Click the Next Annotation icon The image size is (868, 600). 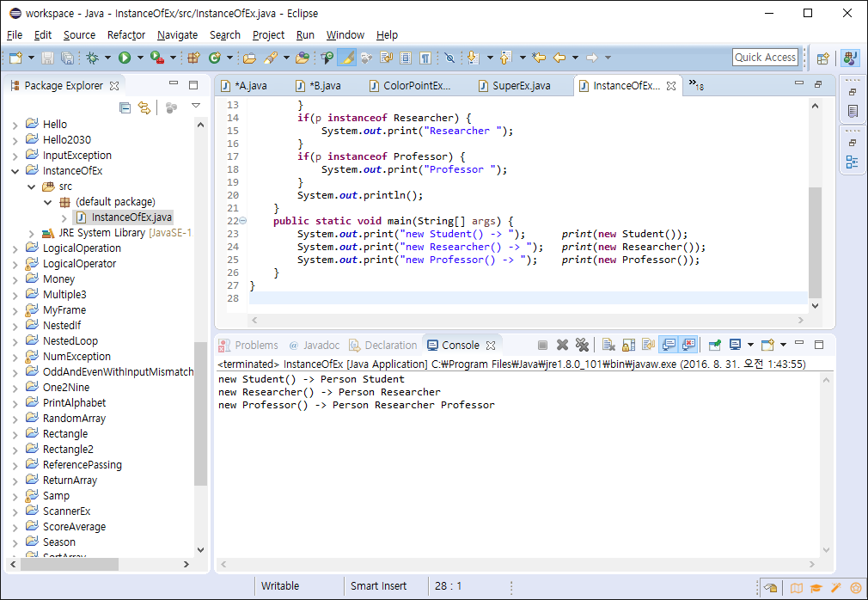pyautogui.click(x=474, y=58)
